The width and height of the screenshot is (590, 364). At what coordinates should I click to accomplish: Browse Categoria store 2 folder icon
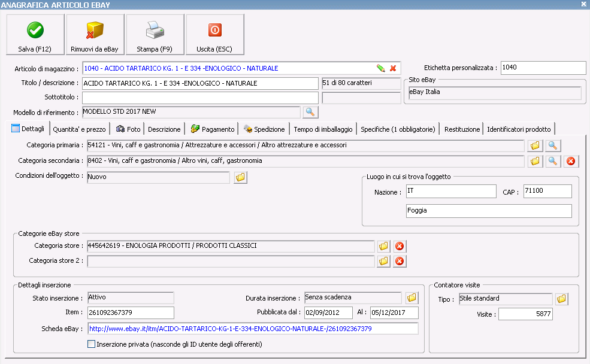click(x=383, y=262)
